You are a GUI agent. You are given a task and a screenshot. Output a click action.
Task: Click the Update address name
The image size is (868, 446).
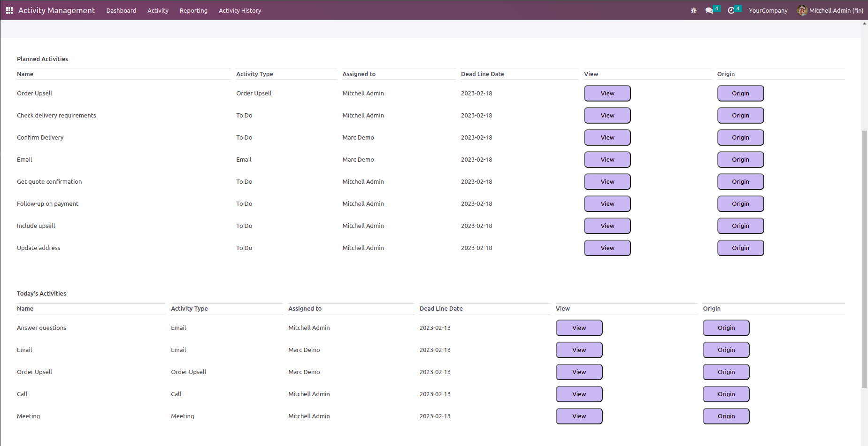38,248
